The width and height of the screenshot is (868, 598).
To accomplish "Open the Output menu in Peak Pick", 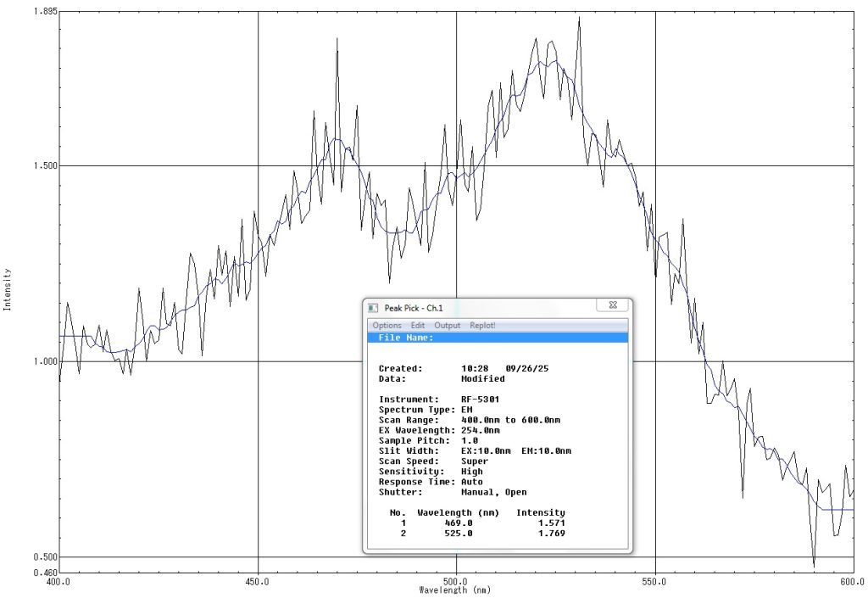I will pos(448,326).
